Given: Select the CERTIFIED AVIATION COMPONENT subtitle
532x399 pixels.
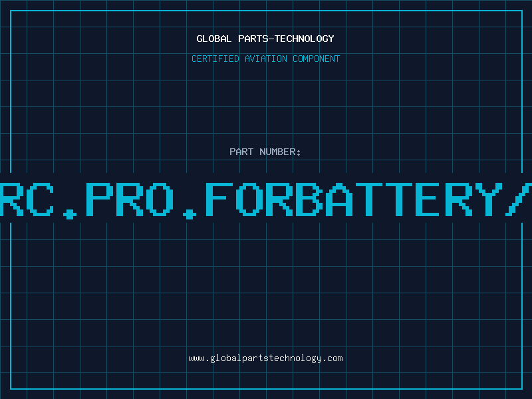Looking at the screenshot, I should (265, 59).
